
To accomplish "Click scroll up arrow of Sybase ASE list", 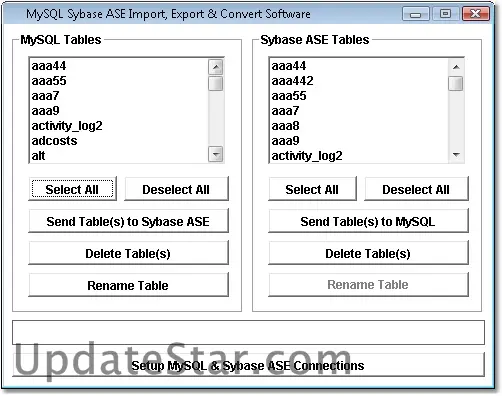I will click(456, 67).
